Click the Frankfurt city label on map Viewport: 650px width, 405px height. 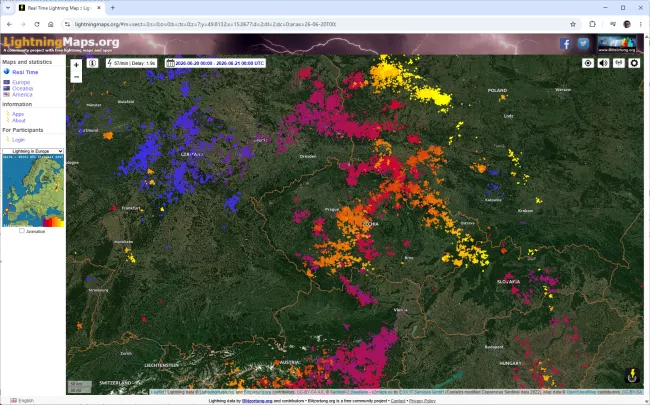pos(131,208)
